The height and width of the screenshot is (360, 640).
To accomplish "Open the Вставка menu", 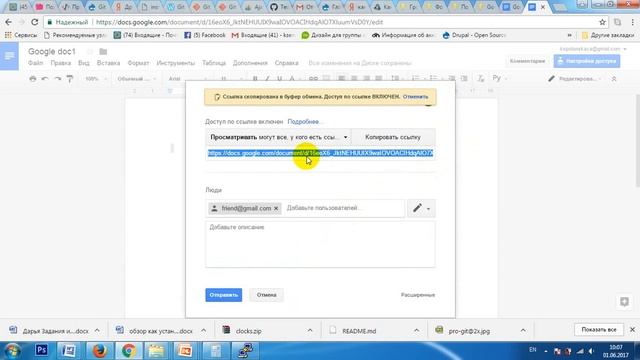I will pyautogui.click(x=108, y=63).
